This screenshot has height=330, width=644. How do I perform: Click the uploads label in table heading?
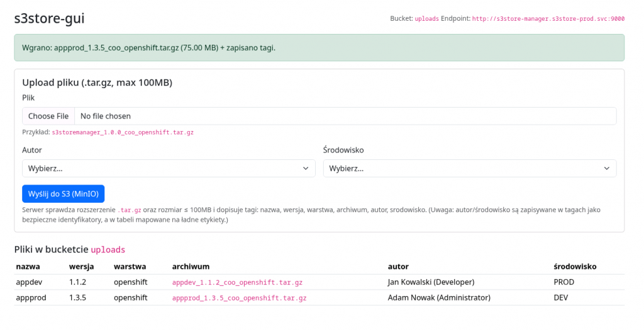point(108,249)
